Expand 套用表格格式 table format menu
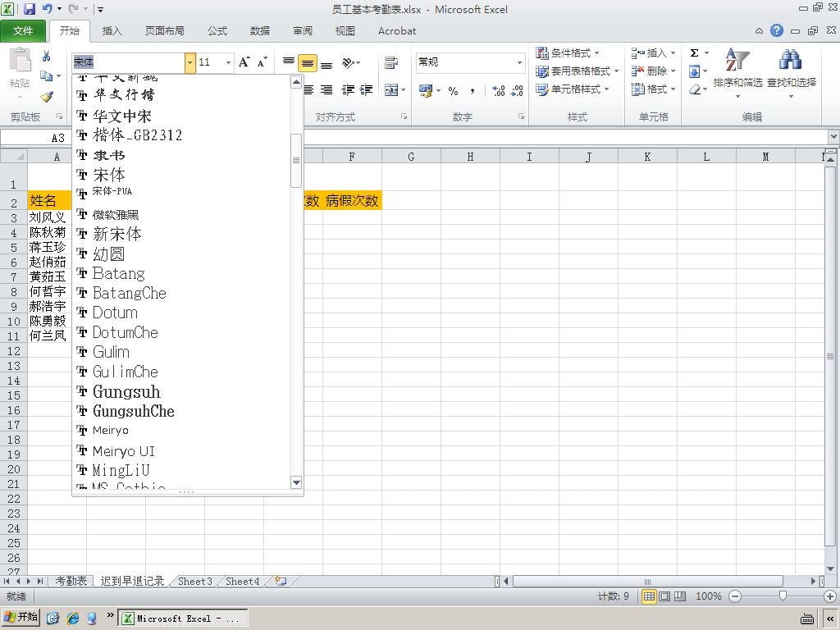Viewport: 840px width, 630px height. click(577, 71)
